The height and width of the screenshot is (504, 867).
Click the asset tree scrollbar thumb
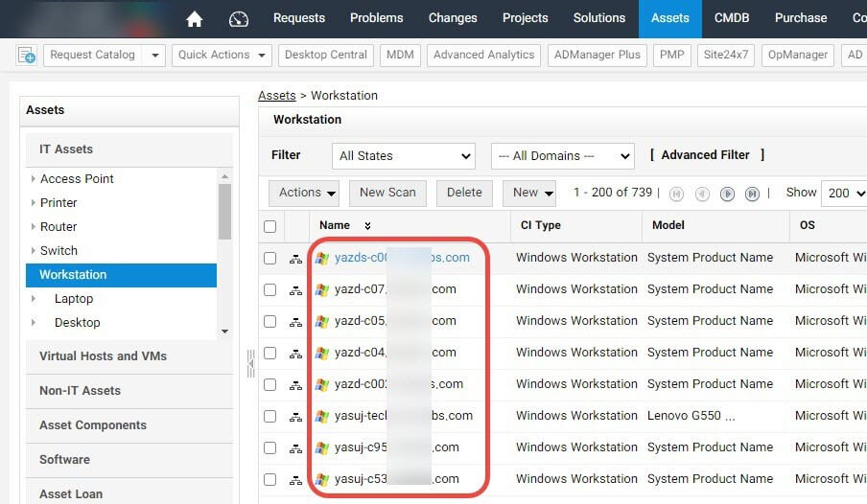pyautogui.click(x=224, y=211)
